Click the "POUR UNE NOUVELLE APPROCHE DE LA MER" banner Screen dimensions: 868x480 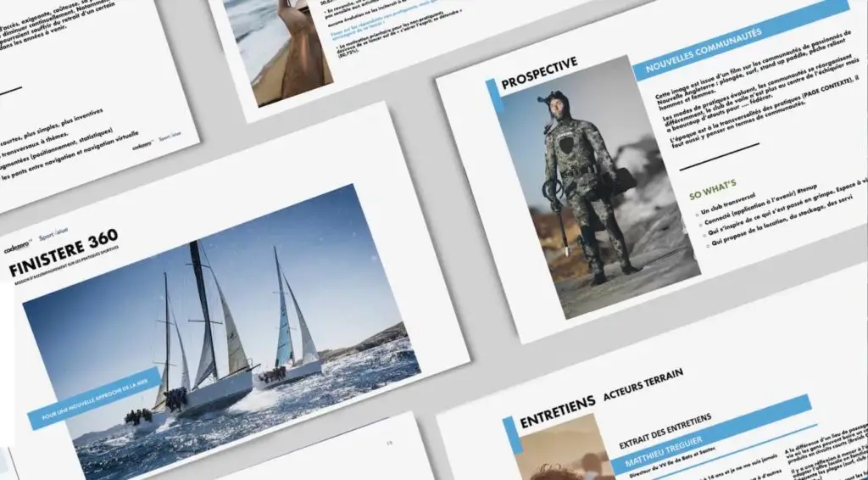tap(94, 399)
